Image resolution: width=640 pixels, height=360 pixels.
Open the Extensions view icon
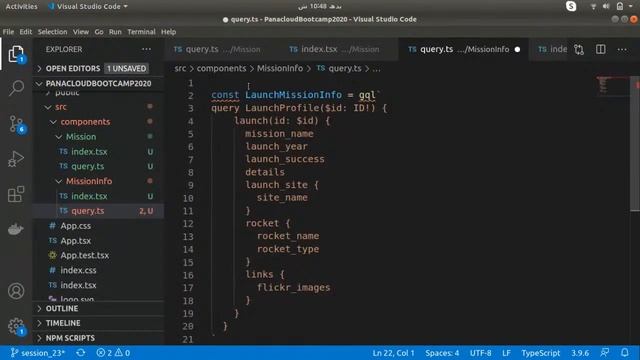coord(16,194)
